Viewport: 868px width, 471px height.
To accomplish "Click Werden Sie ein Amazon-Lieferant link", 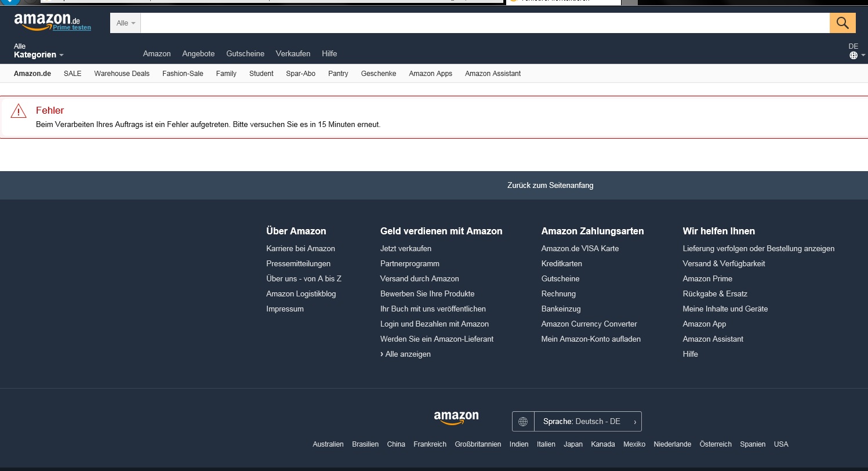I will (437, 339).
